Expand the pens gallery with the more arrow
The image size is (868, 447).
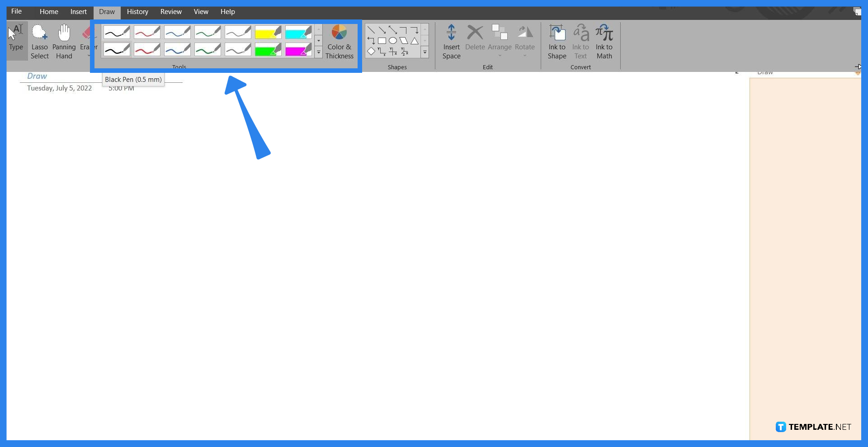click(319, 52)
